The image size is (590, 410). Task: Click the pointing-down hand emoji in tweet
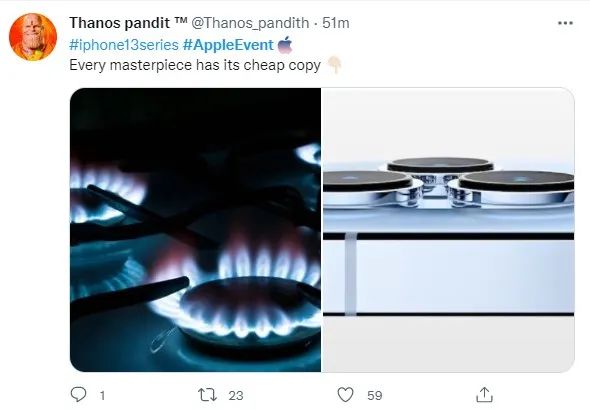[334, 65]
